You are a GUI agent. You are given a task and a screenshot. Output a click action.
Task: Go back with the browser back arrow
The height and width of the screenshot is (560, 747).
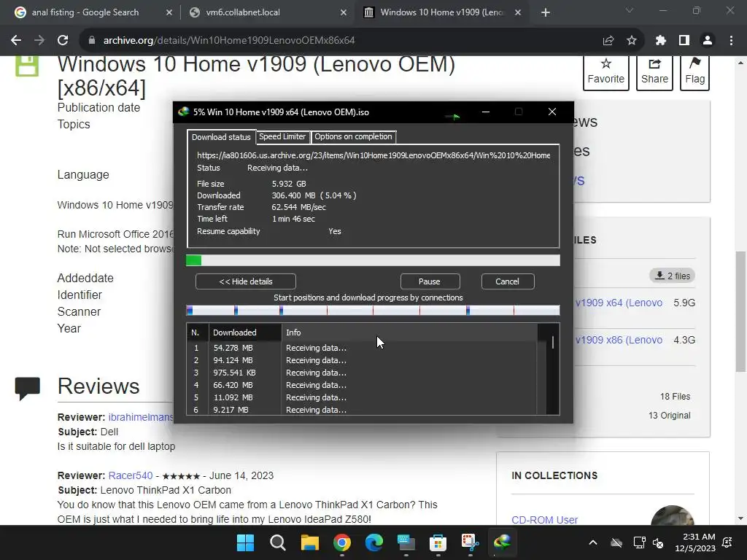click(16, 41)
